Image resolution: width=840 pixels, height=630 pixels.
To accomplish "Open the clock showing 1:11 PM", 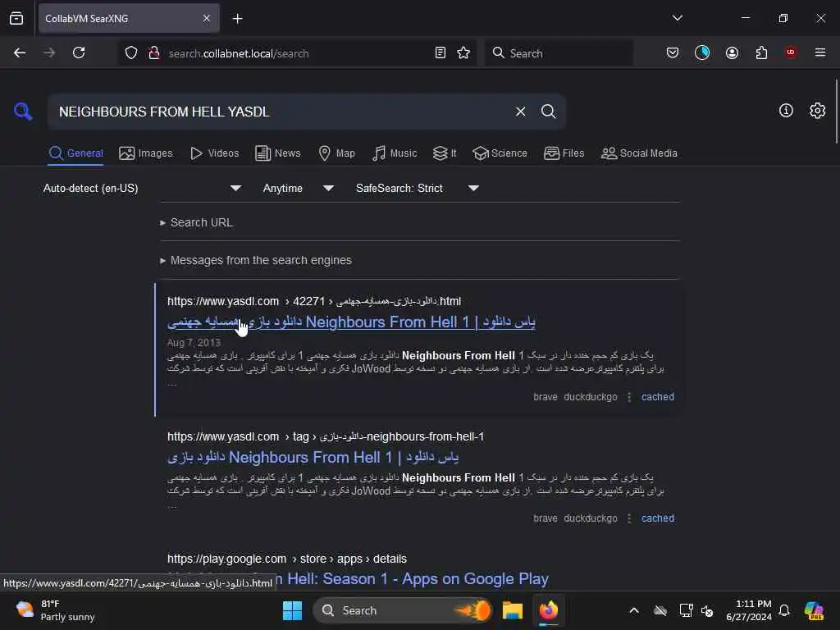I will click(748, 610).
